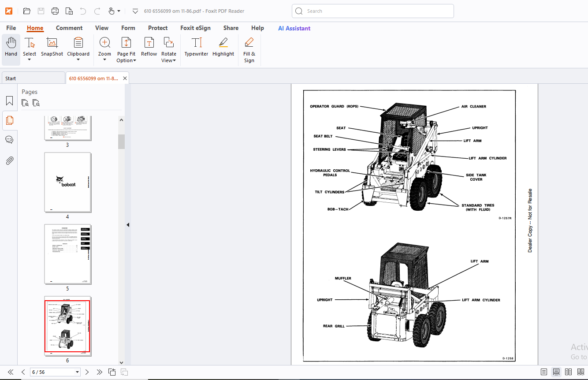The height and width of the screenshot is (380, 588).
Task: Click the Print icon in title bar
Action: point(55,11)
